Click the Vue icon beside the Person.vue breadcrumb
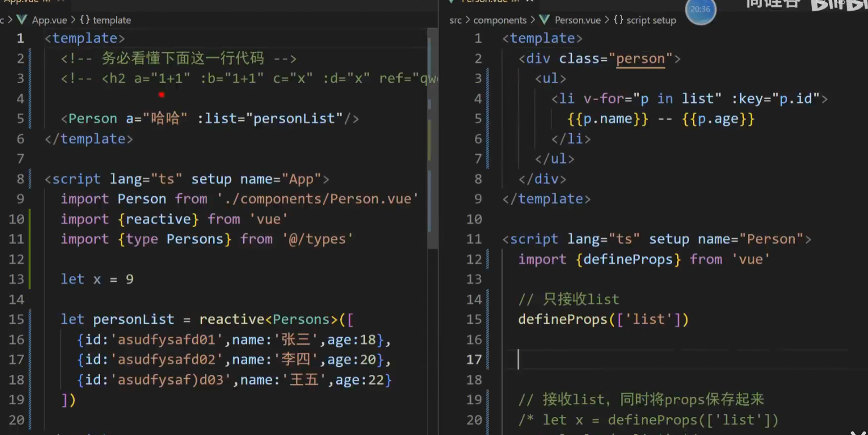868x435 pixels. tap(544, 20)
